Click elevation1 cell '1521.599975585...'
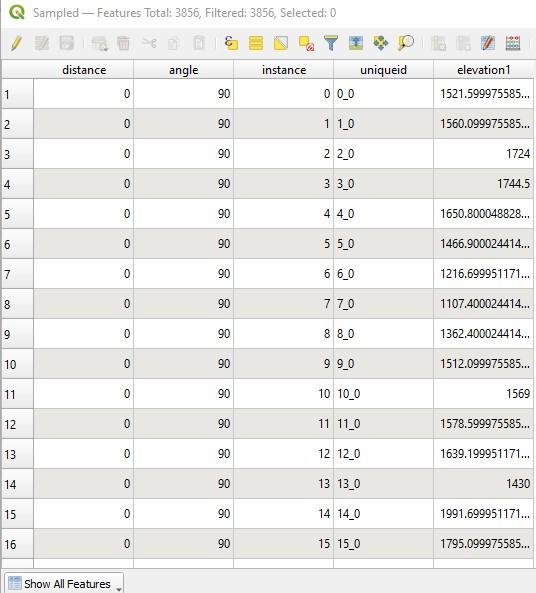 [x=483, y=94]
